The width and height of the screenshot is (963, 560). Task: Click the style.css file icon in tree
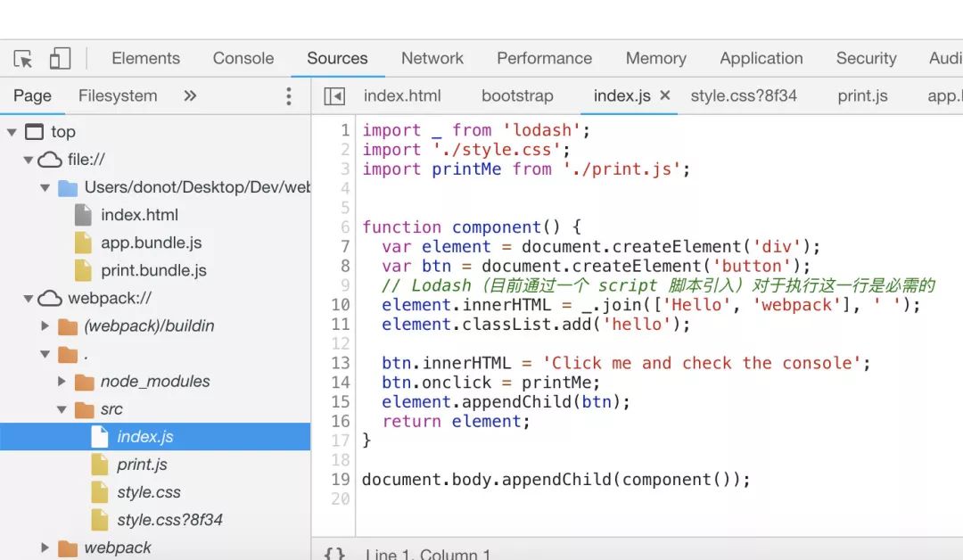(x=100, y=492)
